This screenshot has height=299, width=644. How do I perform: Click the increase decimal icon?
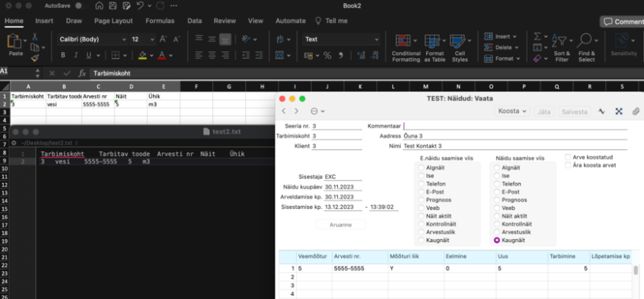pos(361,55)
